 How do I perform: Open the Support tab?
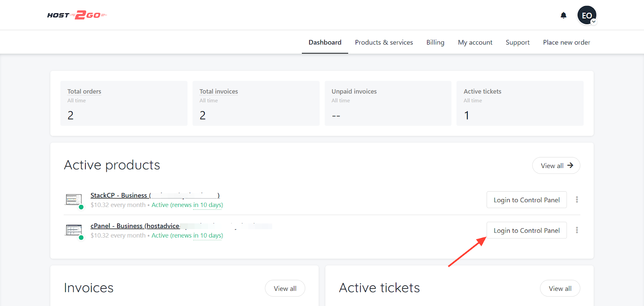518,42
